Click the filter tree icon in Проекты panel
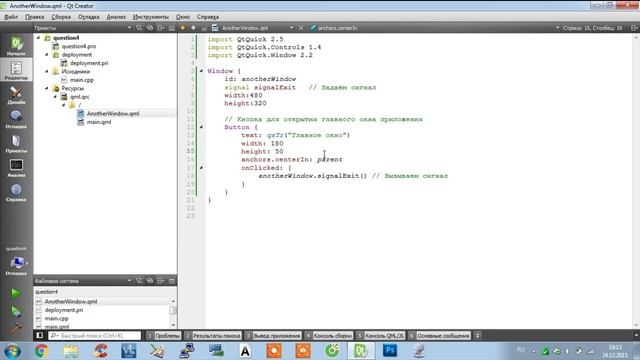Image resolution: width=640 pixels, height=360 pixels. pos(139,28)
